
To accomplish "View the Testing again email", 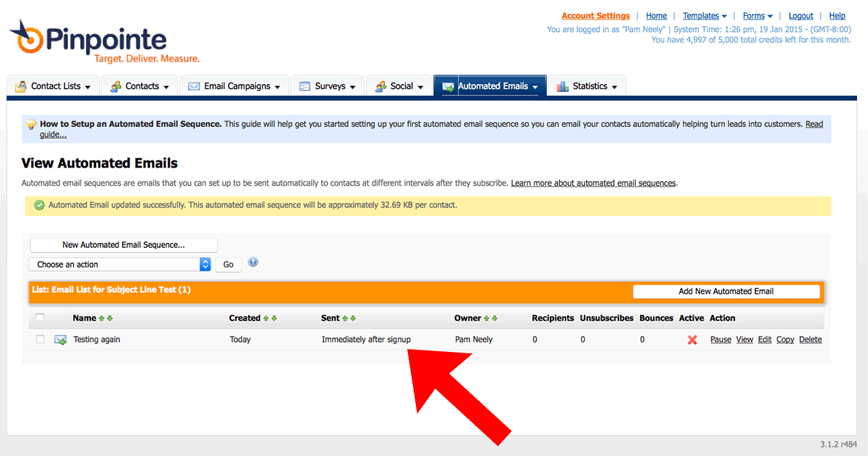I will pos(744,340).
